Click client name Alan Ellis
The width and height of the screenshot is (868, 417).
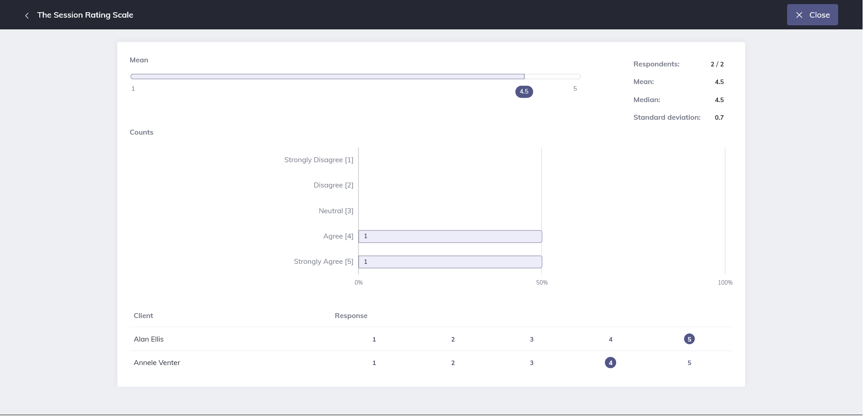click(148, 339)
